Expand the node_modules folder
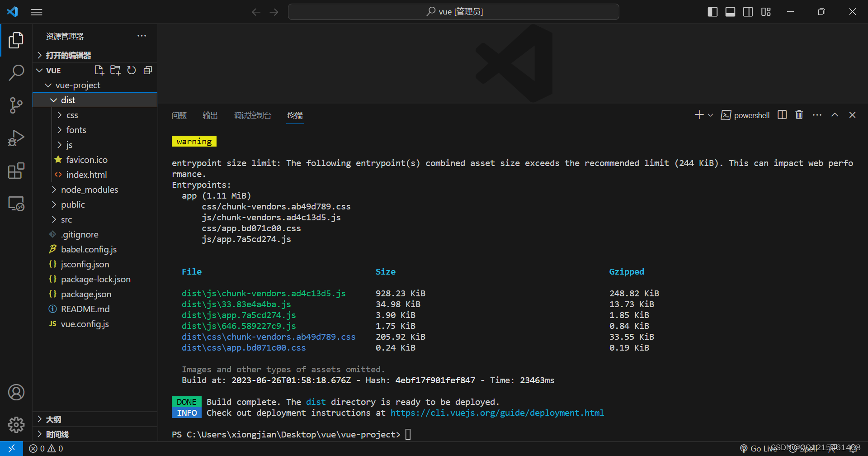The width and height of the screenshot is (868, 456). pyautogui.click(x=95, y=190)
